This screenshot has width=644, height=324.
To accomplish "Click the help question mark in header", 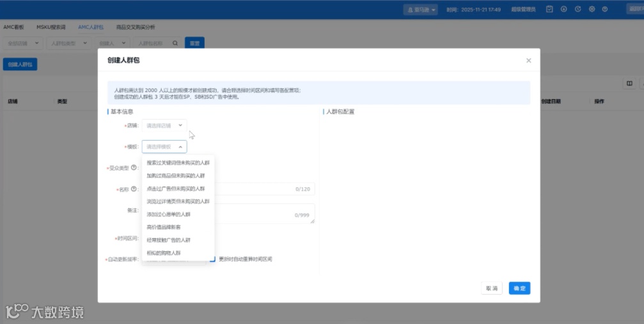I will pos(605,9).
